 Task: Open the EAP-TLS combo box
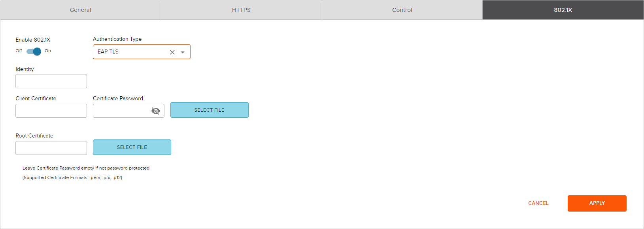click(x=142, y=52)
